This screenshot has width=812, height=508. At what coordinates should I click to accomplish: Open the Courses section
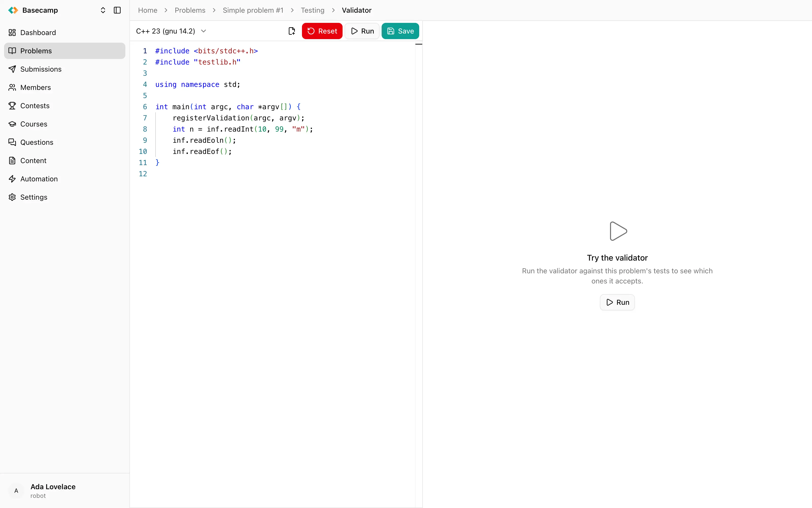pos(64,124)
